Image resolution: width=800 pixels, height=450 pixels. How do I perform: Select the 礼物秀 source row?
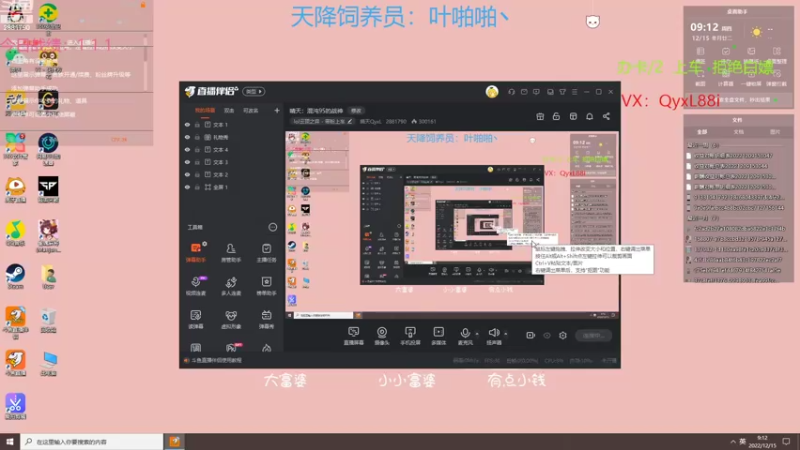pyautogui.click(x=231, y=137)
